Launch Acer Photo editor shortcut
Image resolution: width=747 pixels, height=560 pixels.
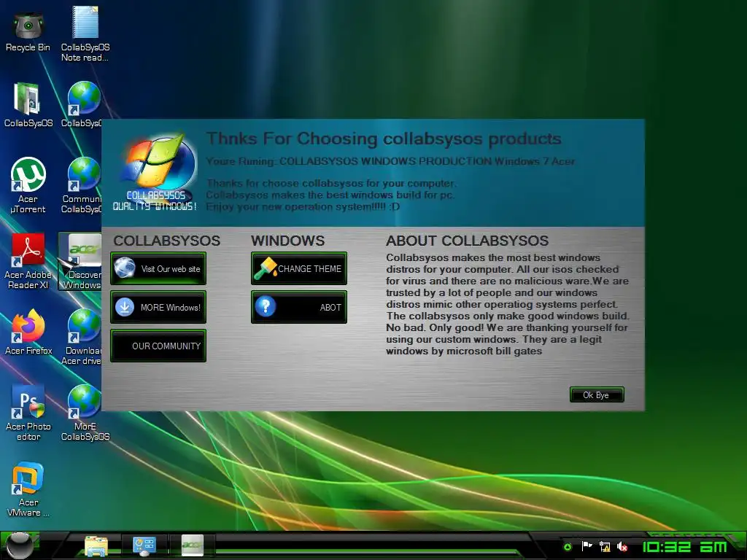pyautogui.click(x=28, y=413)
